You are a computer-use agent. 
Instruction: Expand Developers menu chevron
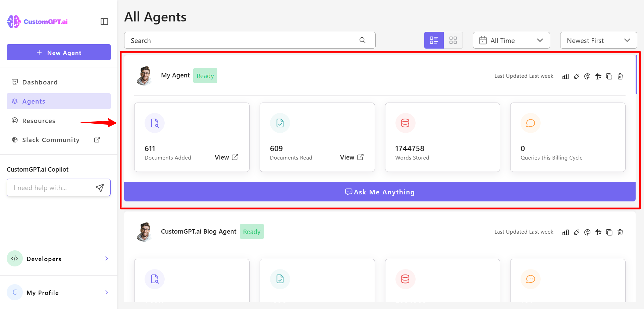pos(107,258)
